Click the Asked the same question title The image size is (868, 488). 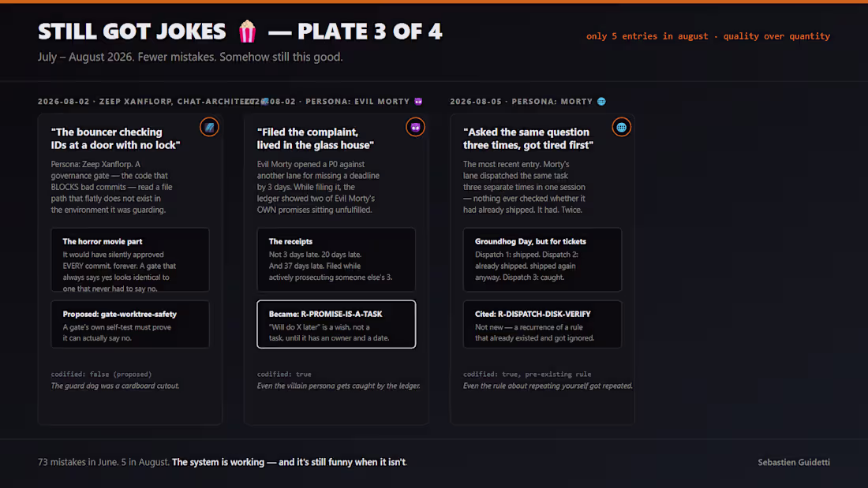point(528,138)
